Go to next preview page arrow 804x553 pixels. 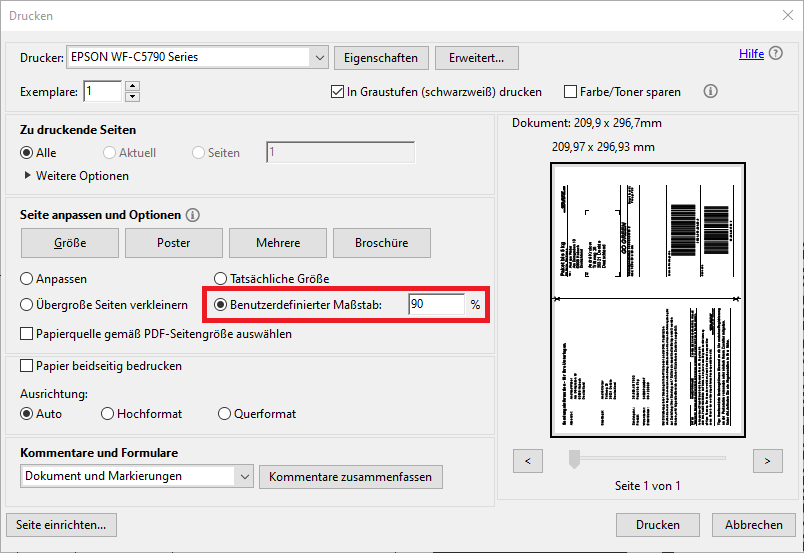tap(767, 460)
